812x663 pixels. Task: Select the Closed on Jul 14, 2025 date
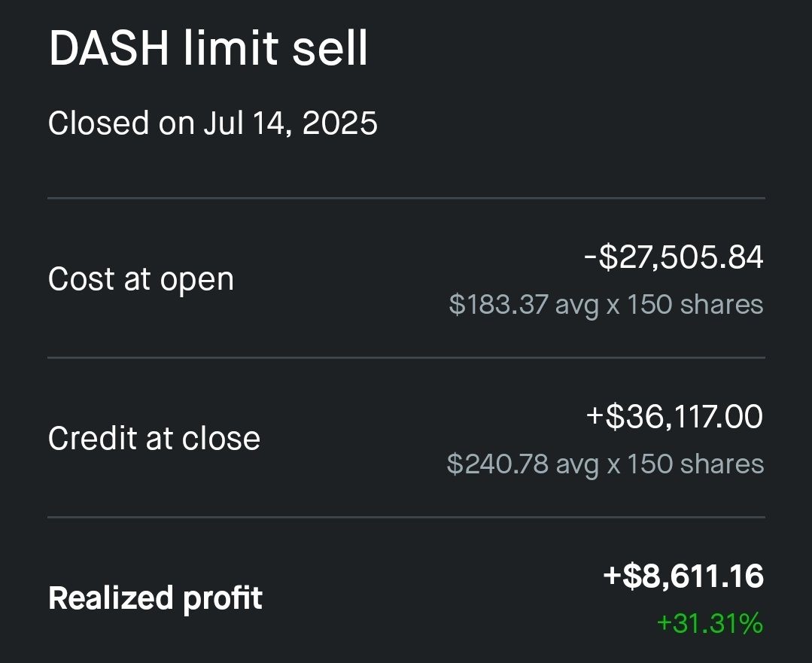(x=213, y=123)
